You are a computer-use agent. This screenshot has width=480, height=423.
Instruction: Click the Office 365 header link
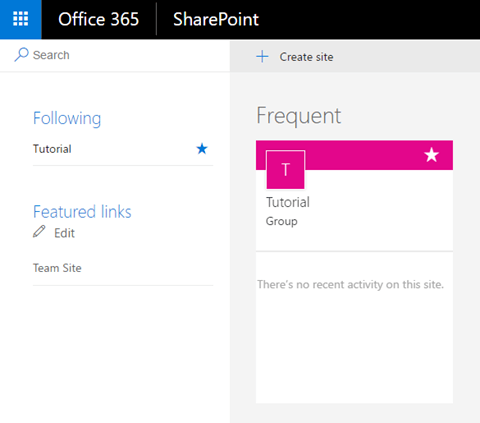coord(99,19)
